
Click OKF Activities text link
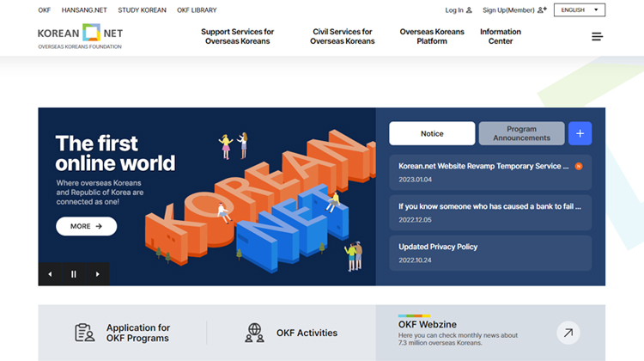[x=307, y=333]
